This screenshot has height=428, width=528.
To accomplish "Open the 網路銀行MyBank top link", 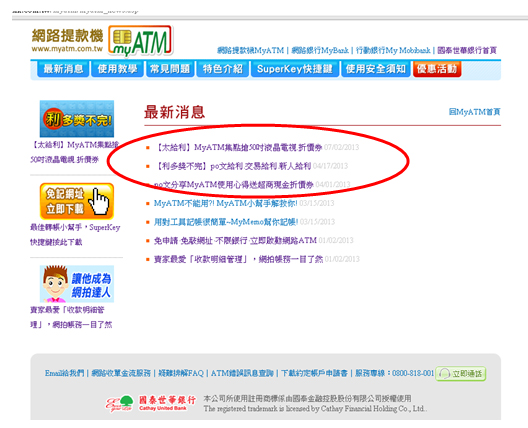I will [320, 51].
